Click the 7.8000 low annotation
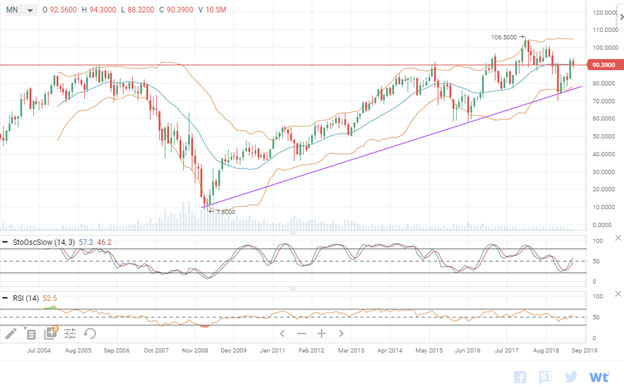Viewport: 624px width, 387px height. coord(226,212)
